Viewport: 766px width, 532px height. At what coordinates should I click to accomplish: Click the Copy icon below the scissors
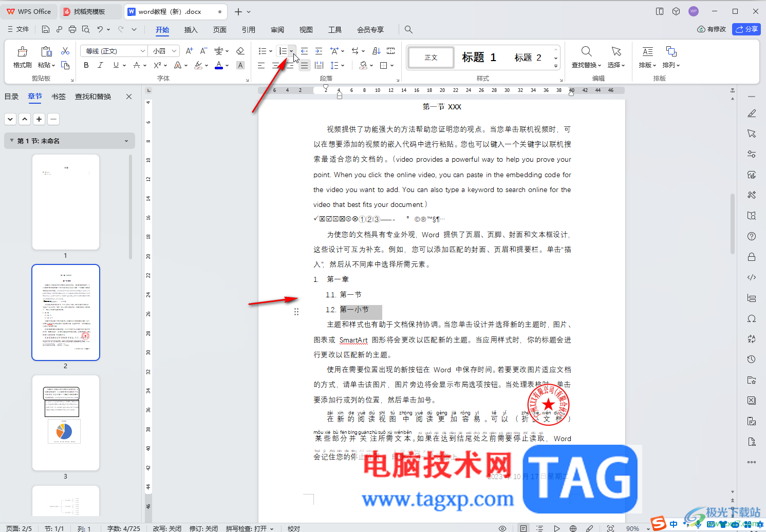[65, 65]
